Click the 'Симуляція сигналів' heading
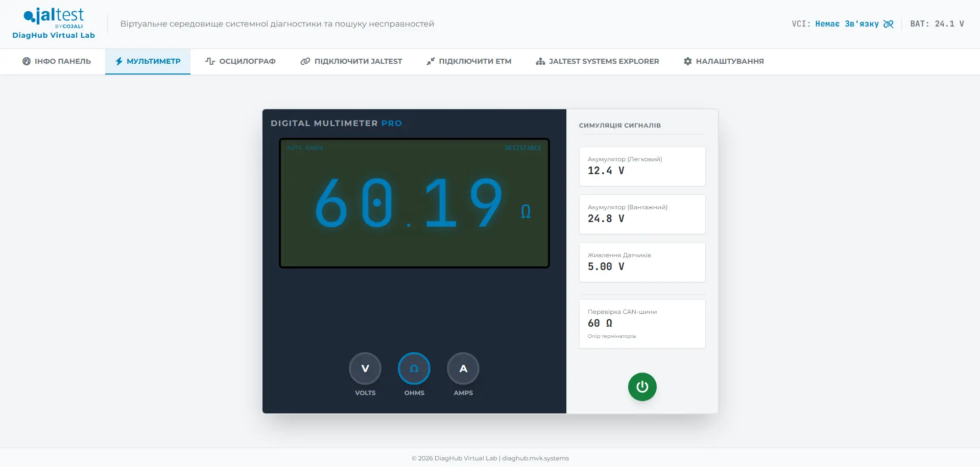The height and width of the screenshot is (467, 980). [620, 125]
